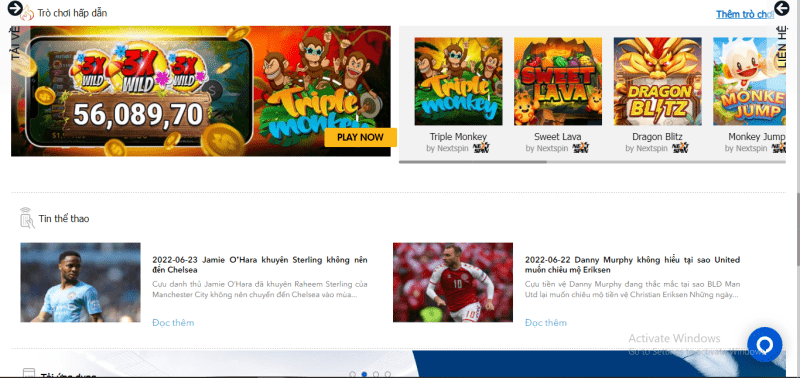Click the phone icon next to Tin thể thao

(27, 218)
